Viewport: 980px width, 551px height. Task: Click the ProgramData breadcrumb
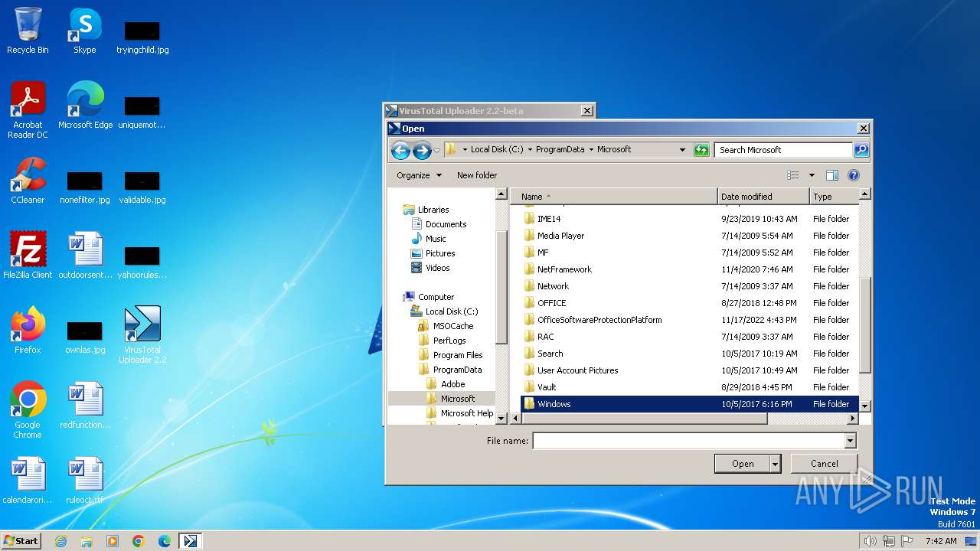click(x=560, y=150)
